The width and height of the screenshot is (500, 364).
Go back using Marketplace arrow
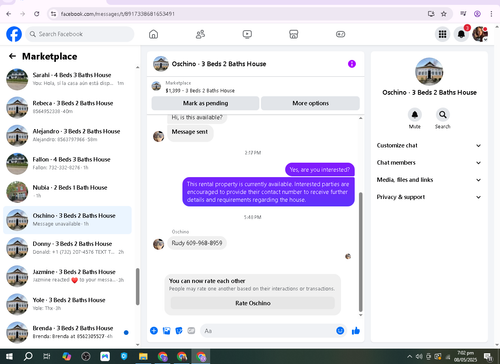coord(12,56)
